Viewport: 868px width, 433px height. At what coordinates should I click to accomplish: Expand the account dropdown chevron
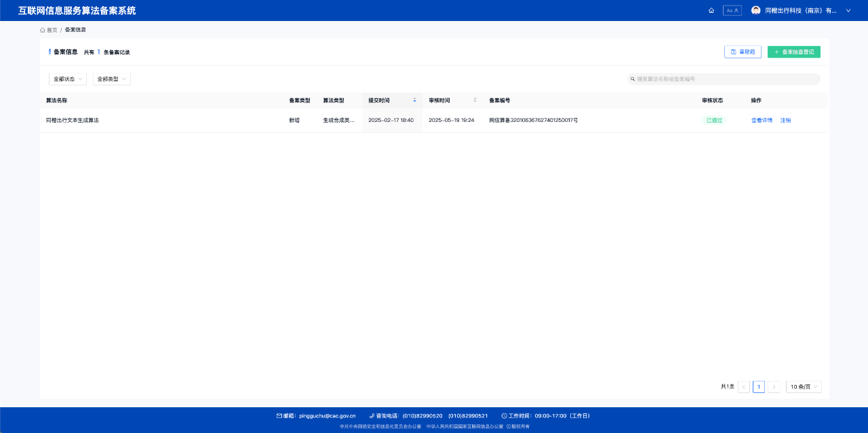pos(848,11)
